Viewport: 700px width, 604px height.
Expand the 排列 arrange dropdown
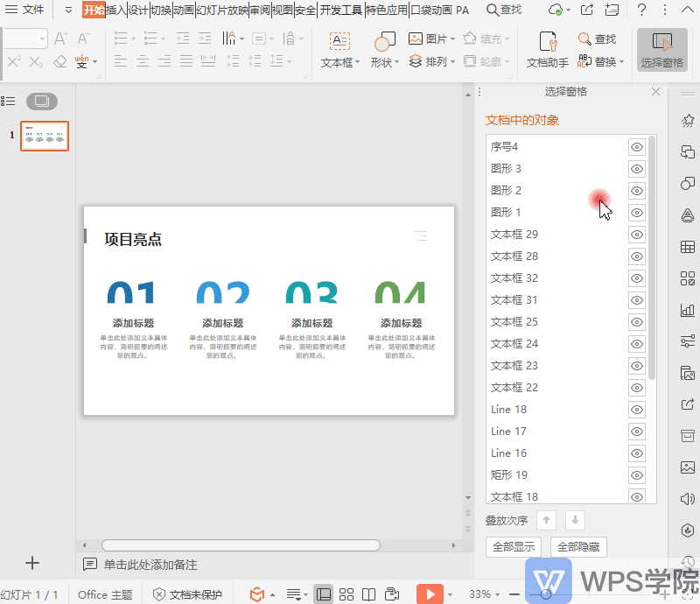(x=452, y=61)
